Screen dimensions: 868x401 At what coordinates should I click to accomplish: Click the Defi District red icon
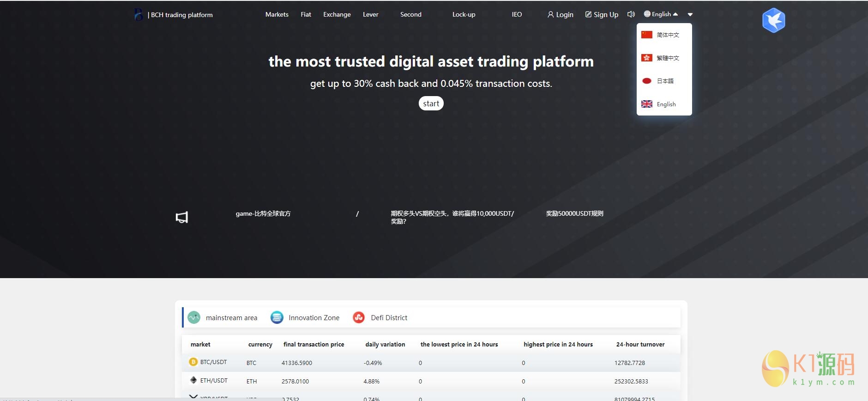point(359,317)
